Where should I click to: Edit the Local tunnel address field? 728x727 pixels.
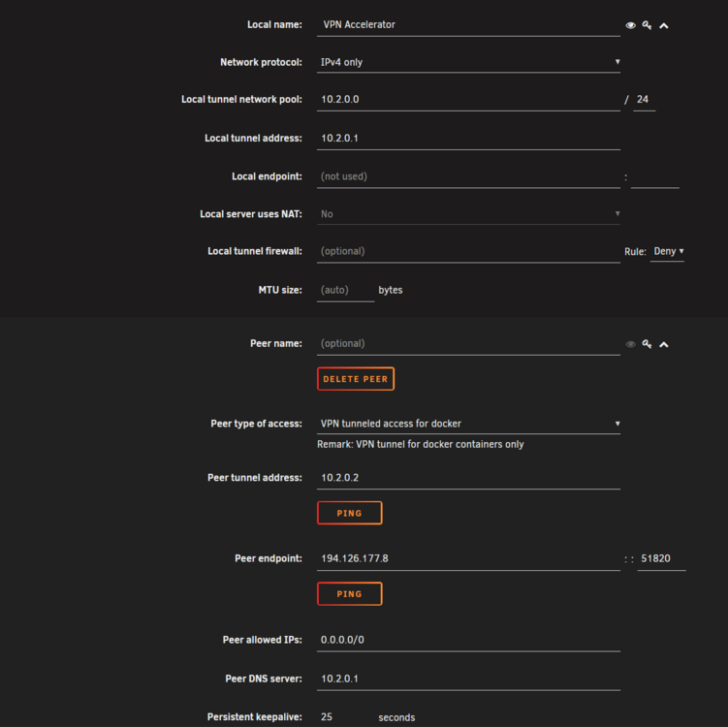click(468, 139)
